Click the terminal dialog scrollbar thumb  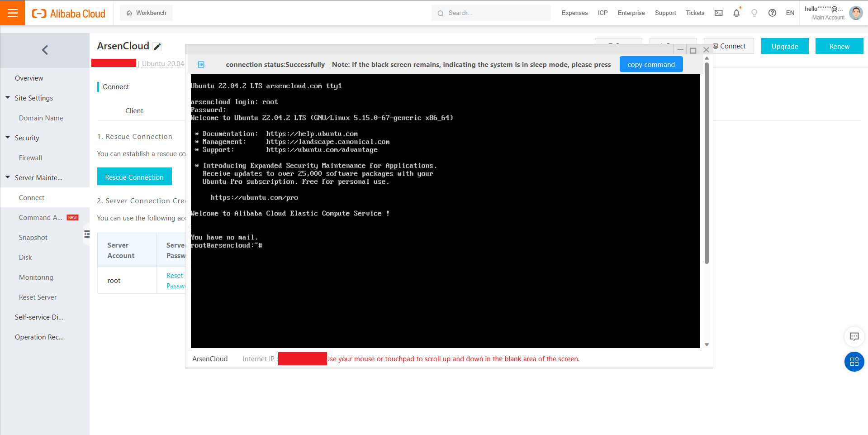click(x=707, y=163)
